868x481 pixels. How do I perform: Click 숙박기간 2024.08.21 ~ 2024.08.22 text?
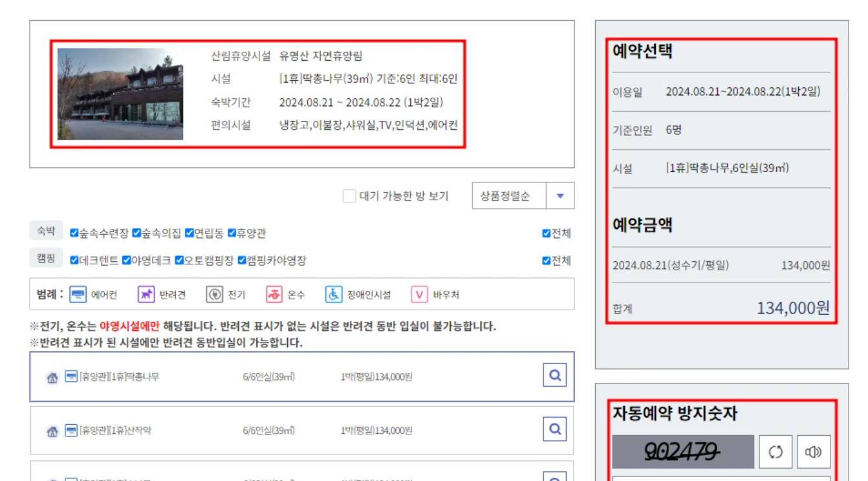(361, 102)
